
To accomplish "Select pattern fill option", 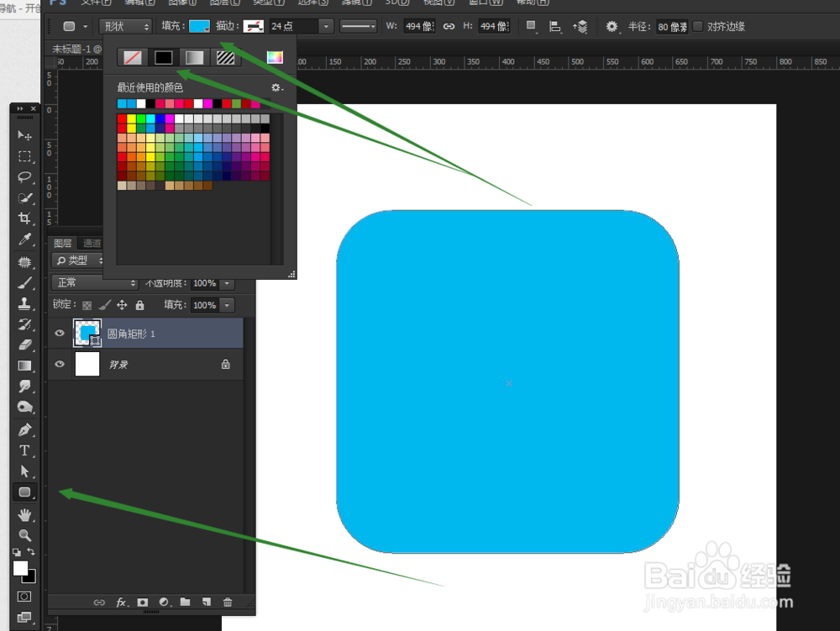I will (x=225, y=57).
